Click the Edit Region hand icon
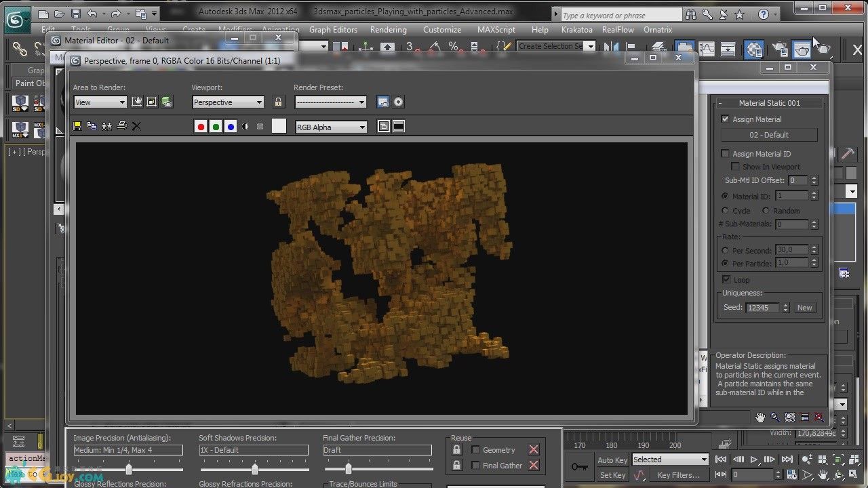Viewport: 868px width, 488px height. (137, 102)
